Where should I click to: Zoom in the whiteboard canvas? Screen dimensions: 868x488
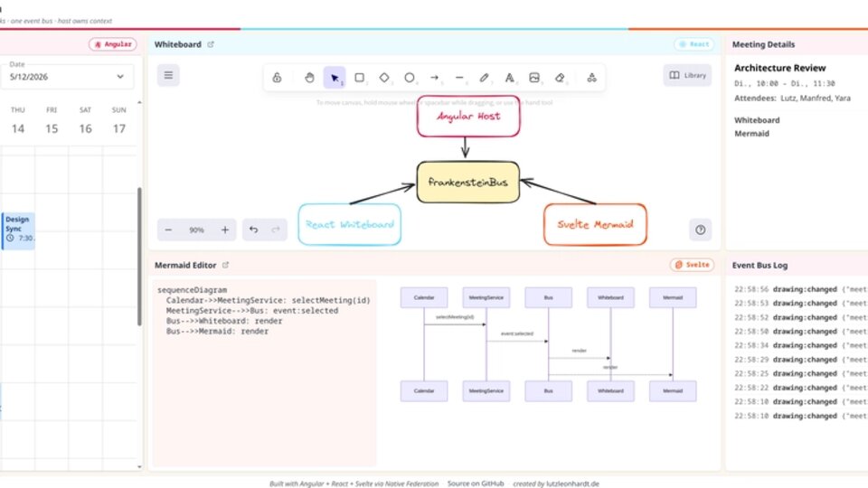[x=225, y=230]
